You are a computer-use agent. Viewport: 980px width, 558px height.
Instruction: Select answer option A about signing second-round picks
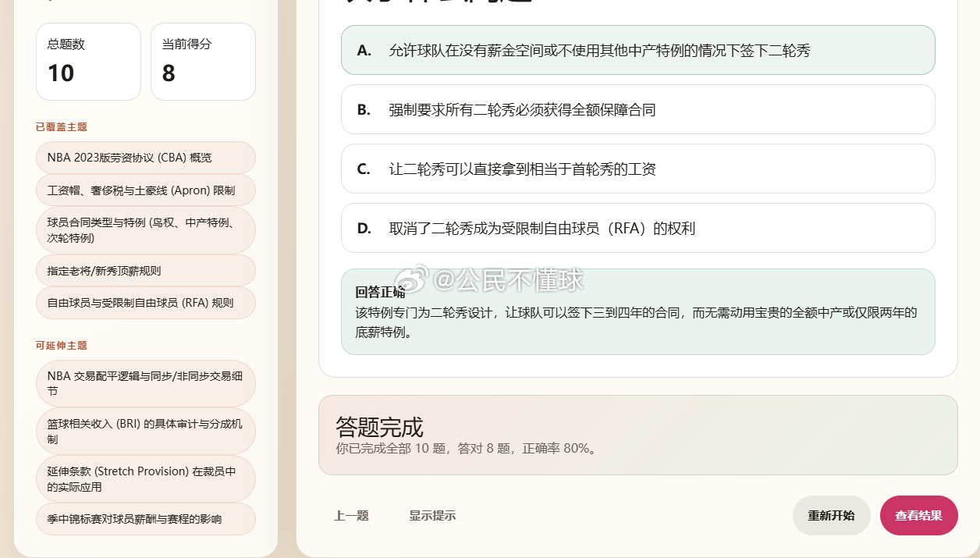coord(637,50)
